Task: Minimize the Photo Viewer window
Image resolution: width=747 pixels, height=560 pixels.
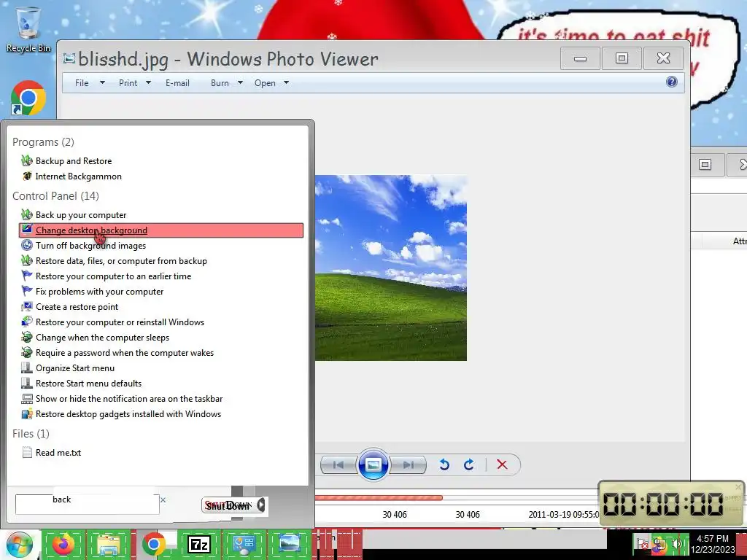Action: (x=580, y=58)
